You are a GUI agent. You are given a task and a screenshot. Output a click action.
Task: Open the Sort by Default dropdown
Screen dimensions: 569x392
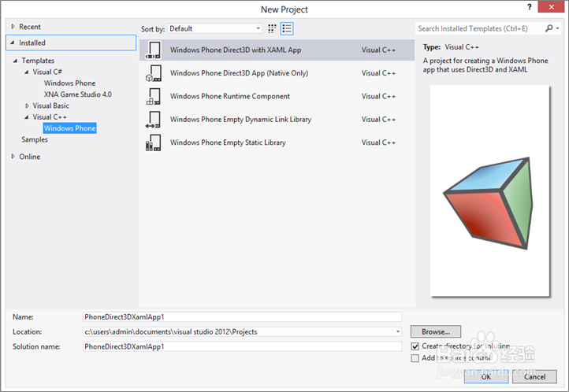coord(215,28)
